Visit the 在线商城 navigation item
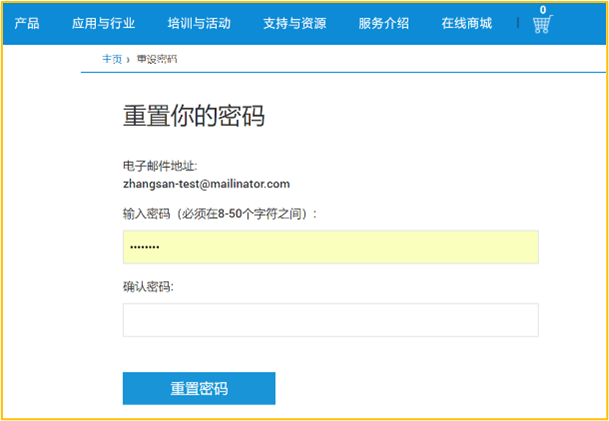The image size is (609, 421). click(x=466, y=23)
